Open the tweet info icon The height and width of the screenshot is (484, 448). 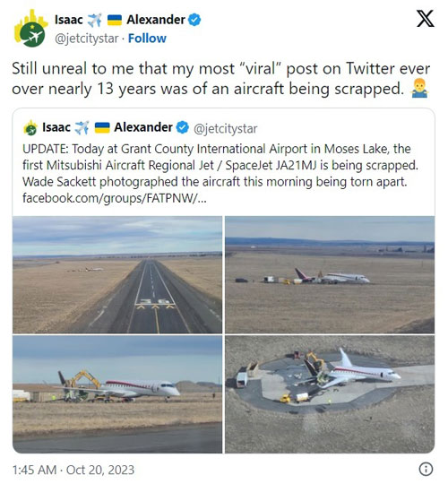click(426, 469)
